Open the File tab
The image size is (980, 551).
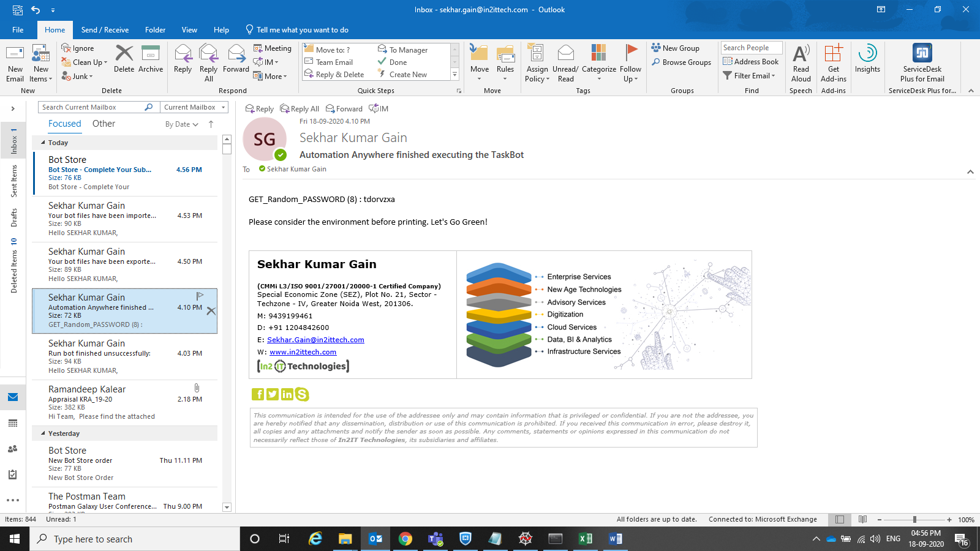(18, 30)
